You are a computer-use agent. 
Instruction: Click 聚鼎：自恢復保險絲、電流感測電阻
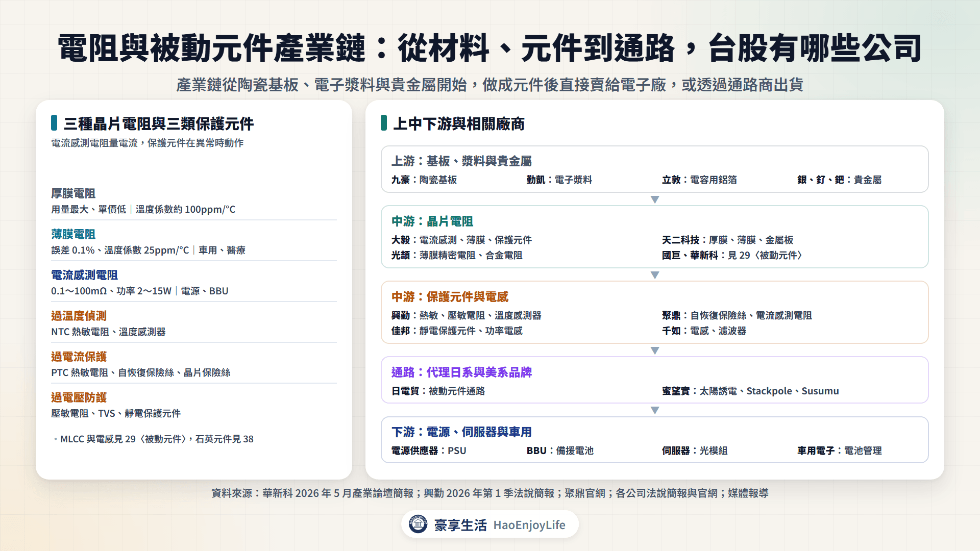[x=737, y=315]
